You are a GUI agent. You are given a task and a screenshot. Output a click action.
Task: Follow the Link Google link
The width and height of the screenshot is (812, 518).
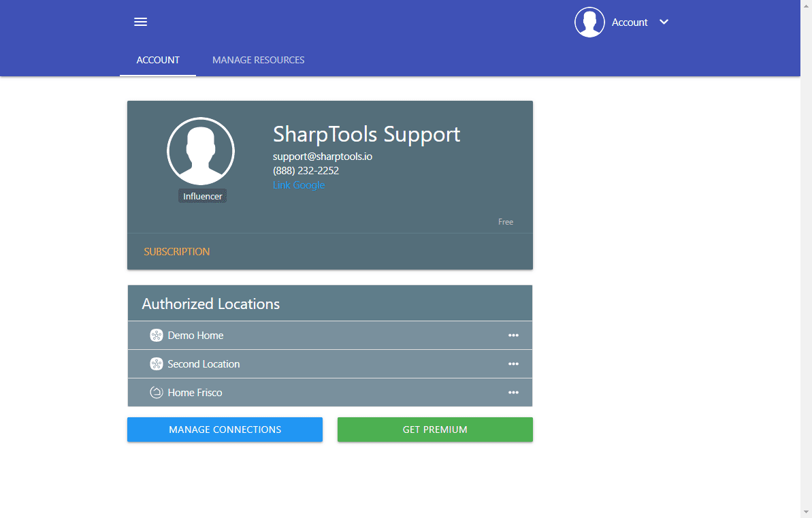click(299, 185)
